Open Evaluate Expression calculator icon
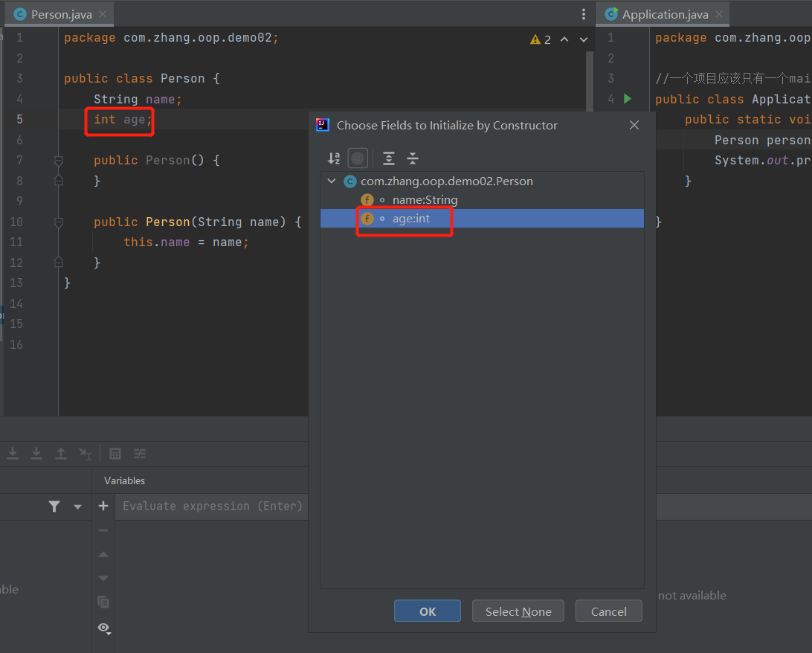812x653 pixels. coord(115,454)
